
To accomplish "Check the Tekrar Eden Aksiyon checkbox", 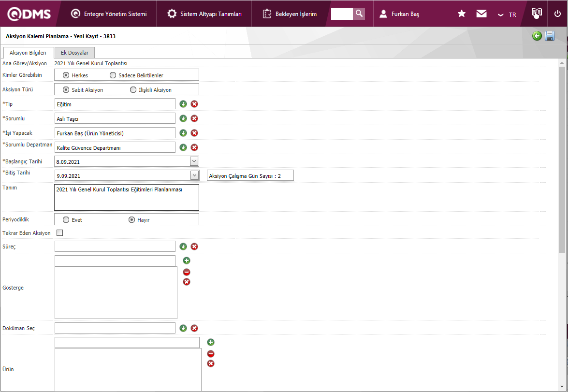I will point(60,233).
